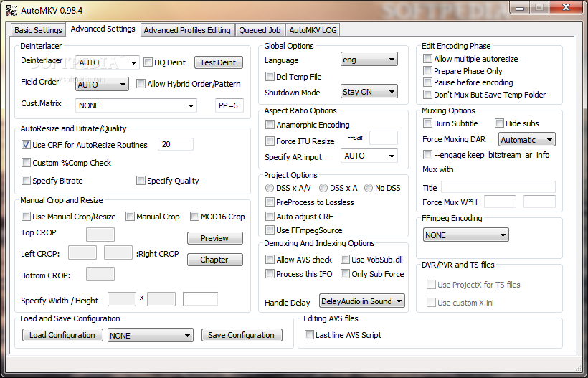Check the Hide subs option

point(499,123)
